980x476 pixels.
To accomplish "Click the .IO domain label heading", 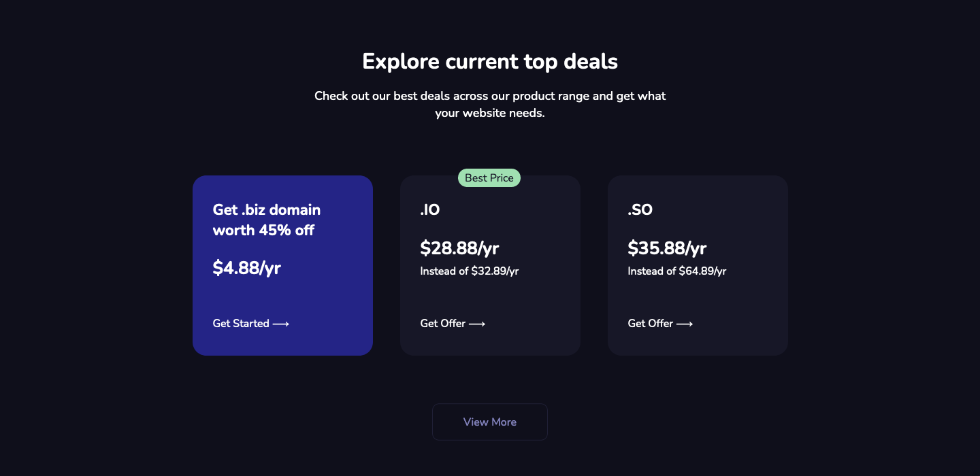I will click(x=429, y=209).
